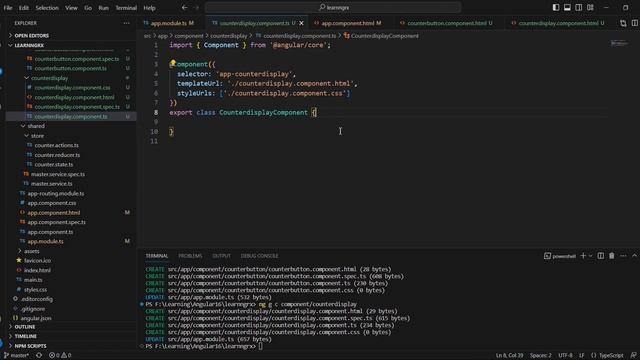
Task: Open Selection menu
Action: (47, 7)
